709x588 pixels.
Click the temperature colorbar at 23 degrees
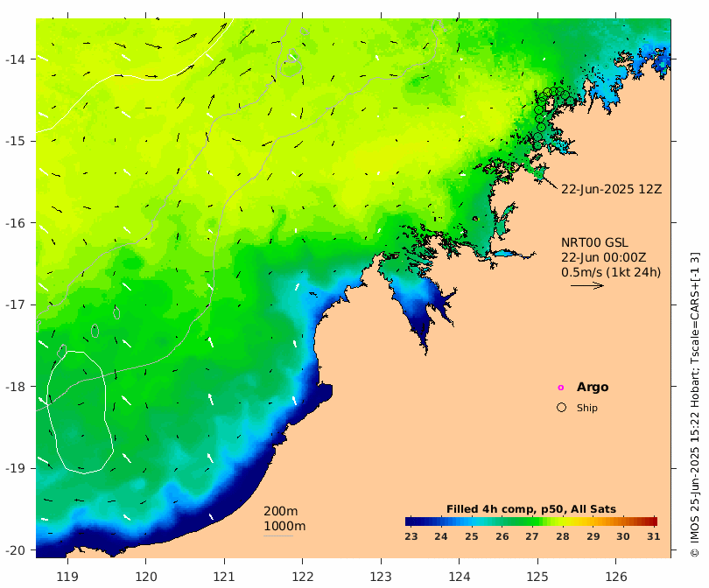tap(411, 521)
